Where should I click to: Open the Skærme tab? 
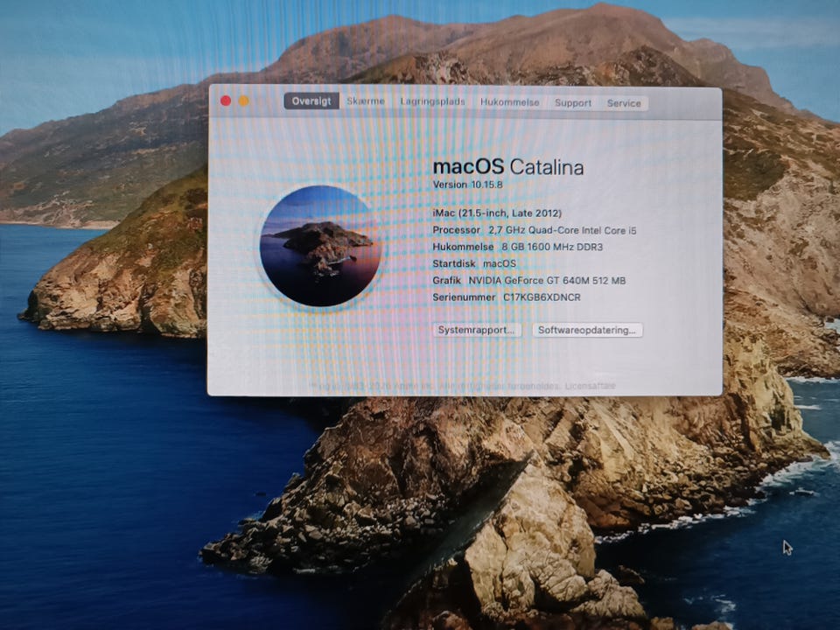coord(366,101)
